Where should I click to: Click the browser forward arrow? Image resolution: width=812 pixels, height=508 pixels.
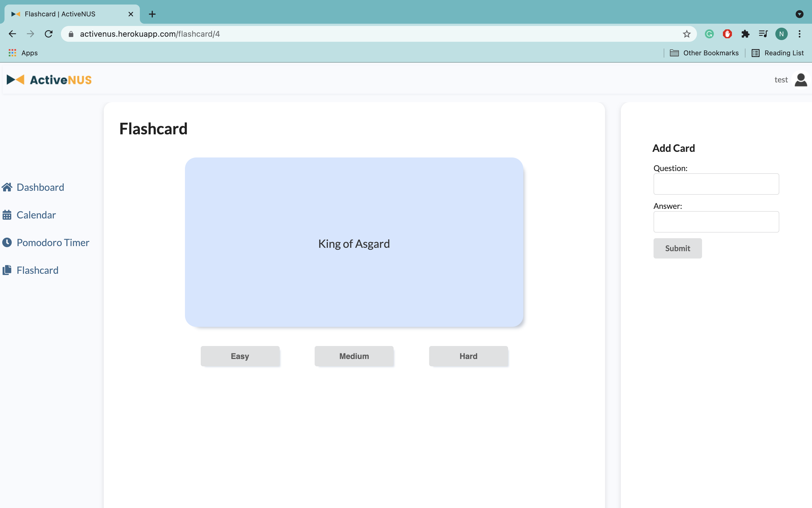[30, 34]
